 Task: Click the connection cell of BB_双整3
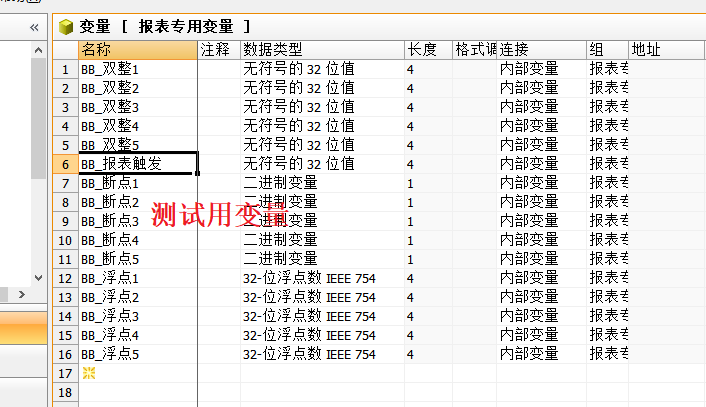click(x=541, y=107)
